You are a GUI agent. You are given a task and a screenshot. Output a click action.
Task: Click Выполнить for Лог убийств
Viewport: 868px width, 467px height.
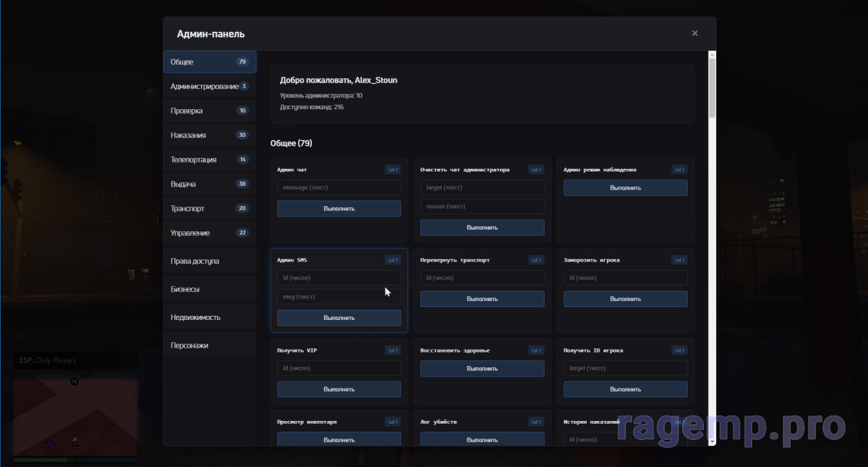coord(482,439)
